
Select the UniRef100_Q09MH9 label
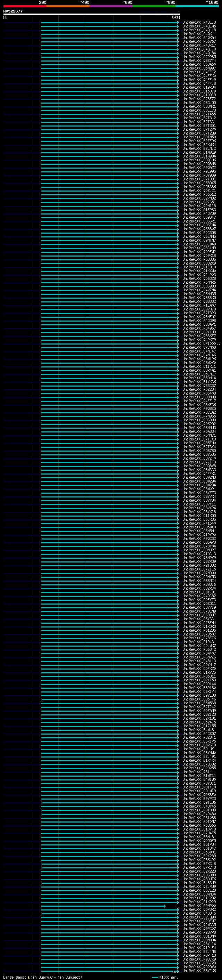point(199,397)
